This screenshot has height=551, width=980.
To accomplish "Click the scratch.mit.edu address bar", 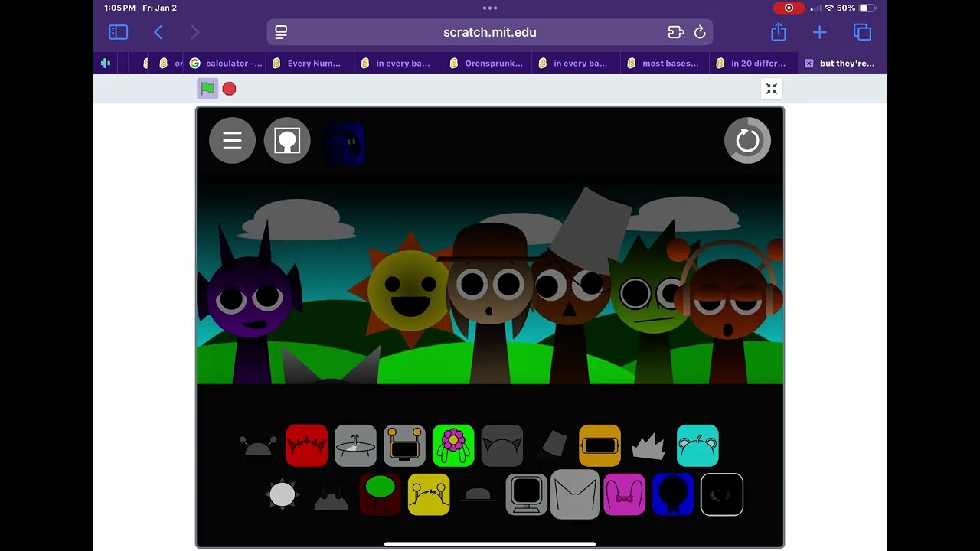I will [x=490, y=32].
